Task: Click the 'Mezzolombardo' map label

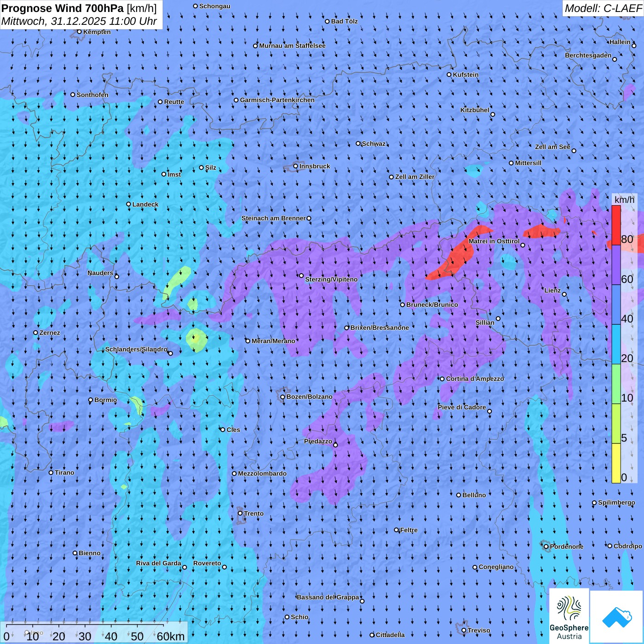Action: [262, 473]
